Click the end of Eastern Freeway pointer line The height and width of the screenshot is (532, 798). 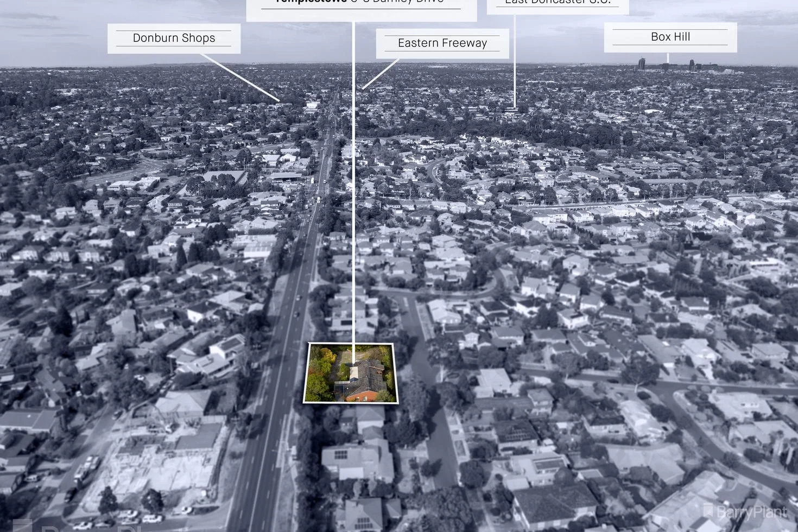click(364, 88)
